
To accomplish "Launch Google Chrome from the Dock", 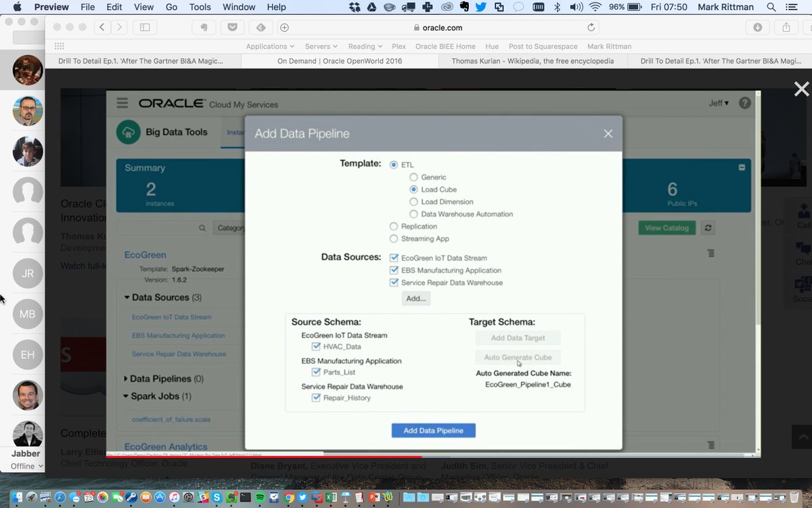I will pos(289,497).
